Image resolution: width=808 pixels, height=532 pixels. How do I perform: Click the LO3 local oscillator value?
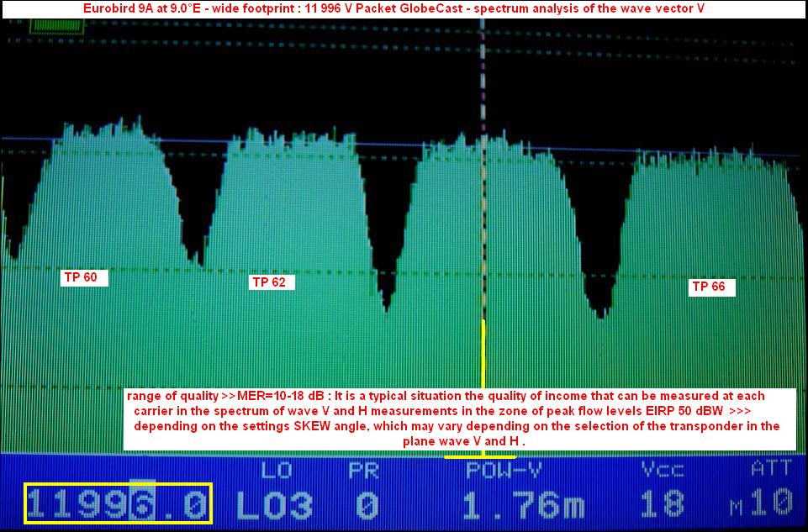point(274,505)
